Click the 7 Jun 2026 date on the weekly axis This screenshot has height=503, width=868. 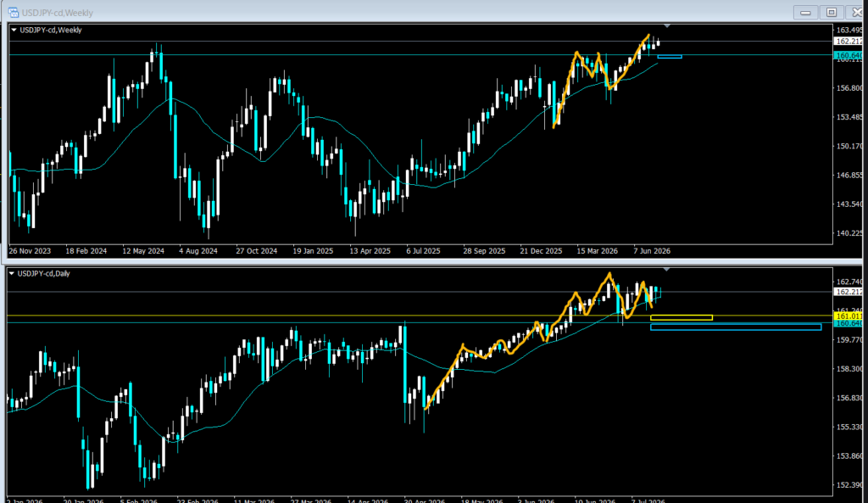(652, 251)
